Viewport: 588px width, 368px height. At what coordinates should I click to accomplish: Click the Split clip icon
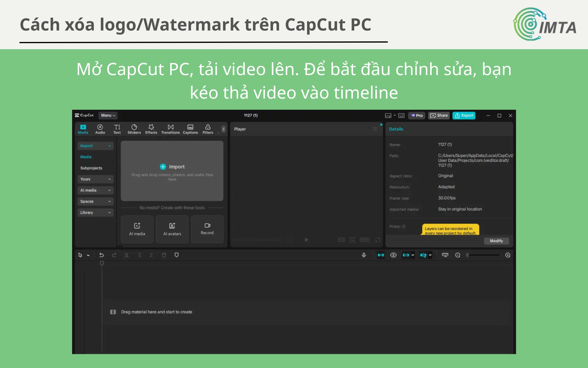127,255
